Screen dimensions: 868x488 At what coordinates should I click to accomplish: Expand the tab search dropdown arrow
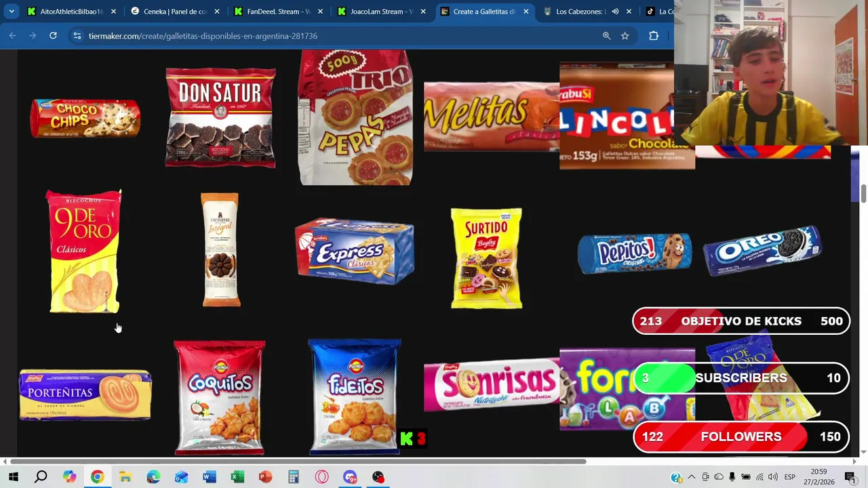(12, 12)
